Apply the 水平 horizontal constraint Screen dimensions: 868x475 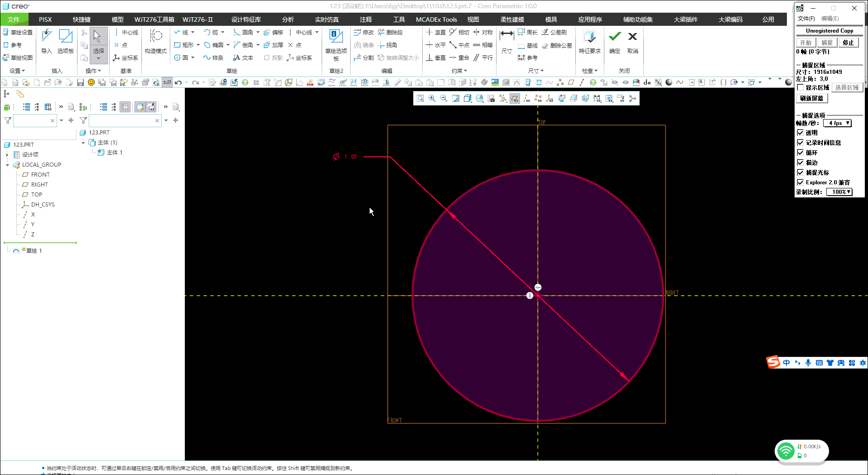[436, 45]
